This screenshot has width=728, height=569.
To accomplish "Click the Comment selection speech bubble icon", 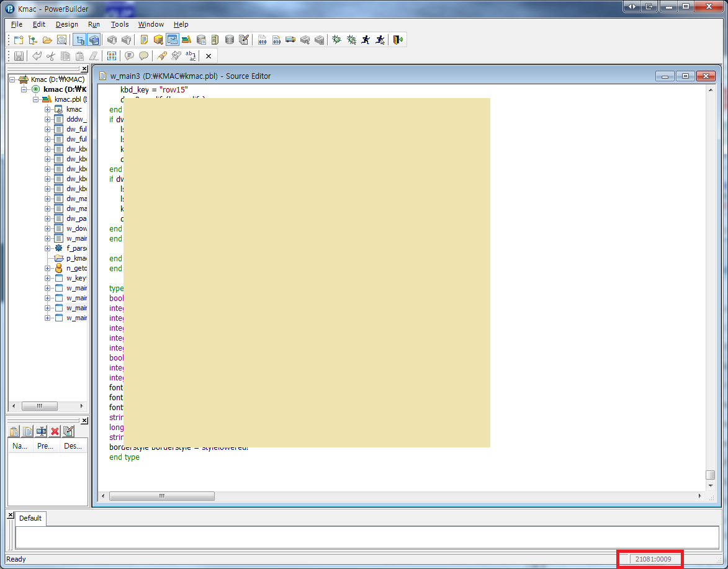I will [x=130, y=56].
